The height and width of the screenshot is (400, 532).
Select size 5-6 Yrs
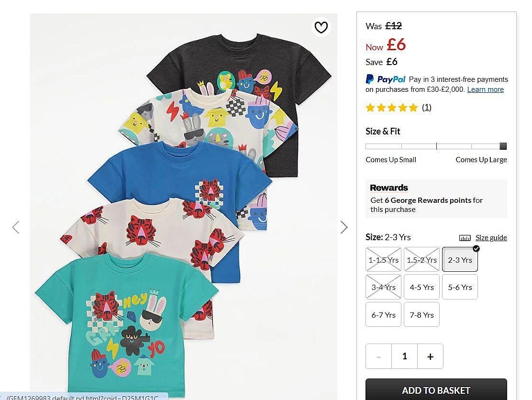(460, 287)
